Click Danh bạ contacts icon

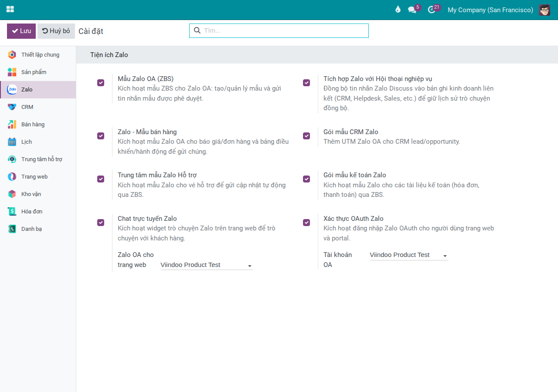tap(12, 229)
